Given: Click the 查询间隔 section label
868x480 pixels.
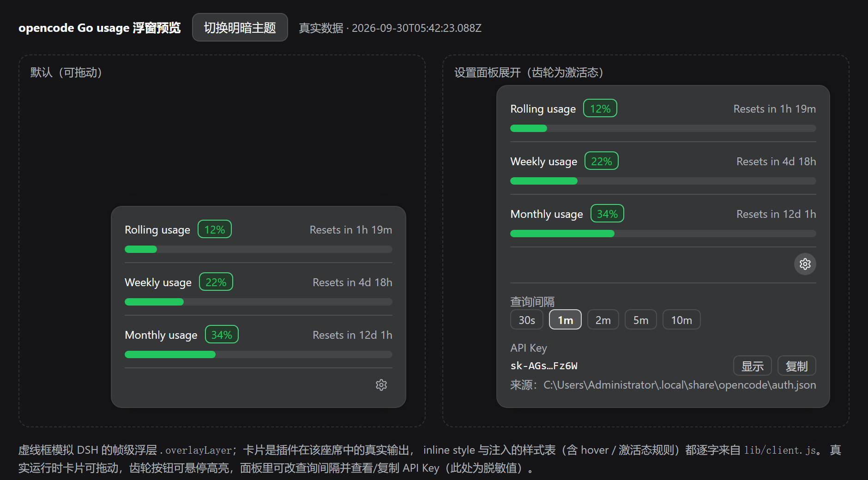Looking at the screenshot, I should click(532, 302).
